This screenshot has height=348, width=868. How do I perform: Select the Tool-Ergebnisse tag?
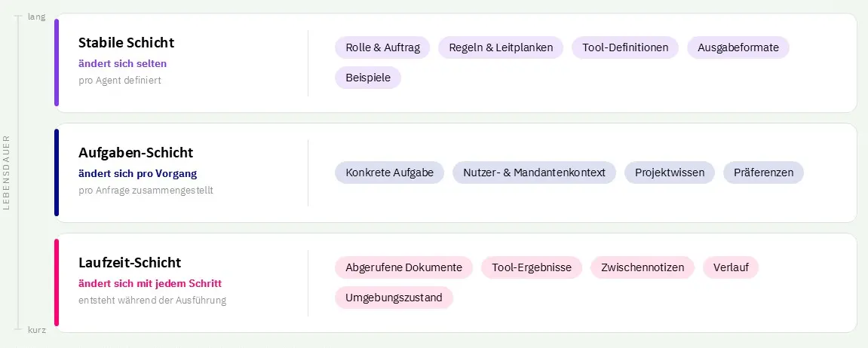532,267
